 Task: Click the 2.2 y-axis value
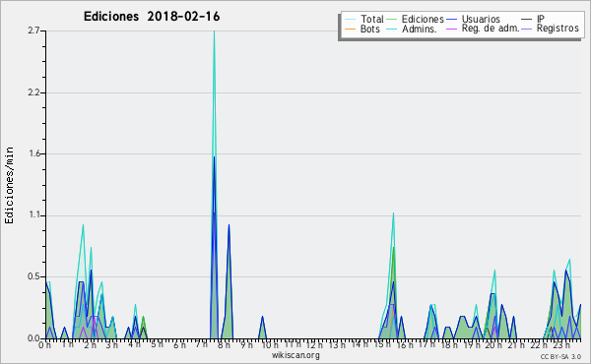coord(33,92)
